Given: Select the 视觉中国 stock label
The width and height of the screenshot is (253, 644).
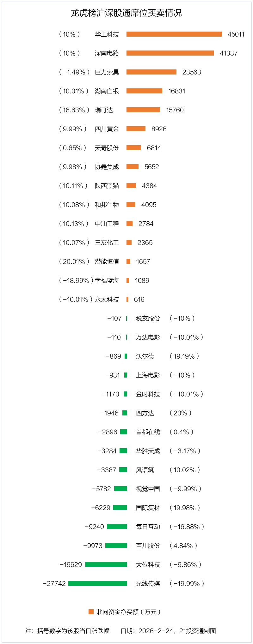Looking at the screenshot, I should [148, 489].
